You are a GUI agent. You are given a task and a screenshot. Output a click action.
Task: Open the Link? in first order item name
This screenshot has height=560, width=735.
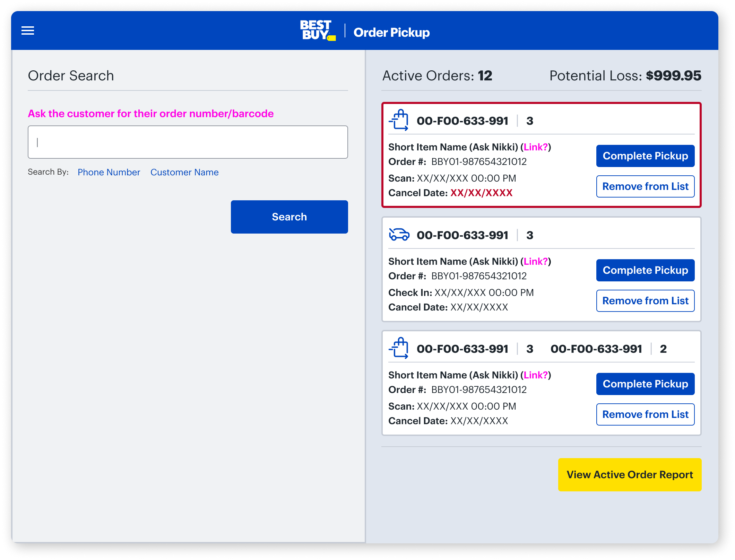coord(536,147)
